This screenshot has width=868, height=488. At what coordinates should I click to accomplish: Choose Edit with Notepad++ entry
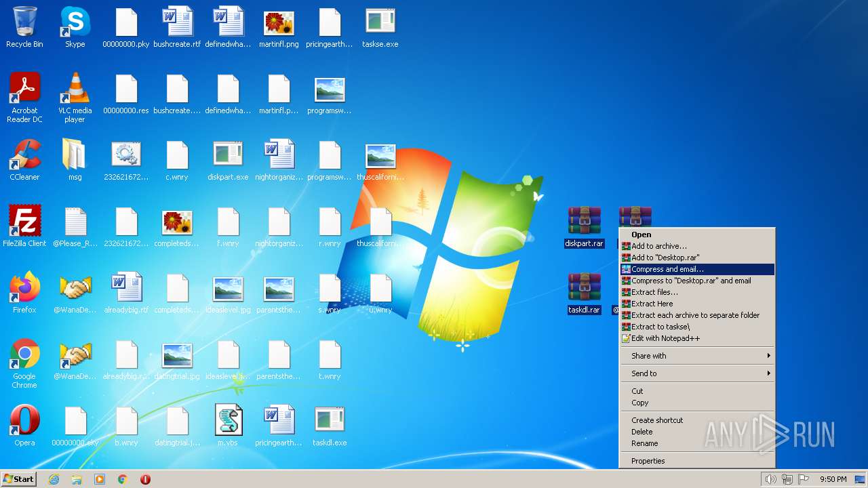pos(696,338)
